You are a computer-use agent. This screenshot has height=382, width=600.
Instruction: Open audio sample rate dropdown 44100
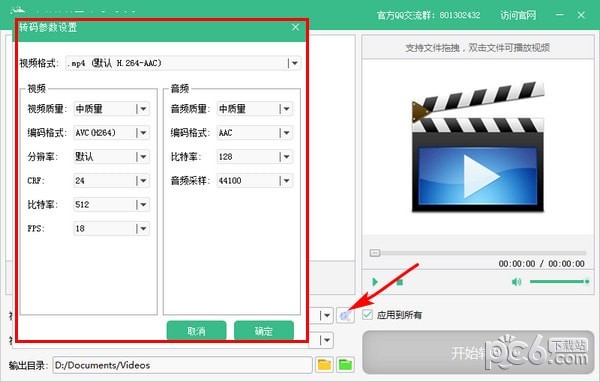click(255, 181)
